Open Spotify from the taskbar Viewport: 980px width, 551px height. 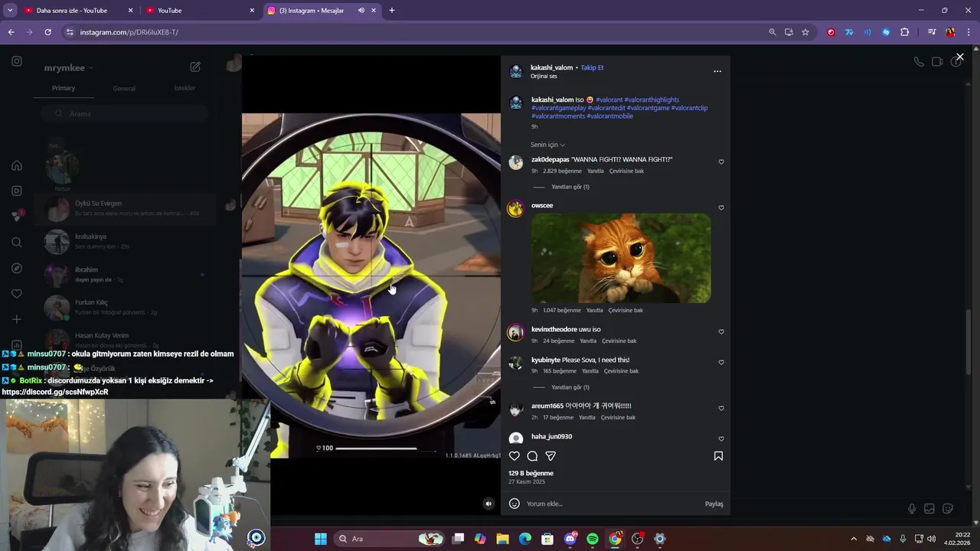point(593,539)
